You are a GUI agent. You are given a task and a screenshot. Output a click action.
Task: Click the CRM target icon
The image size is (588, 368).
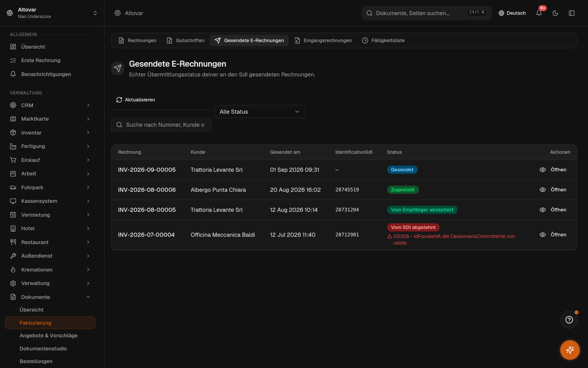click(13, 105)
